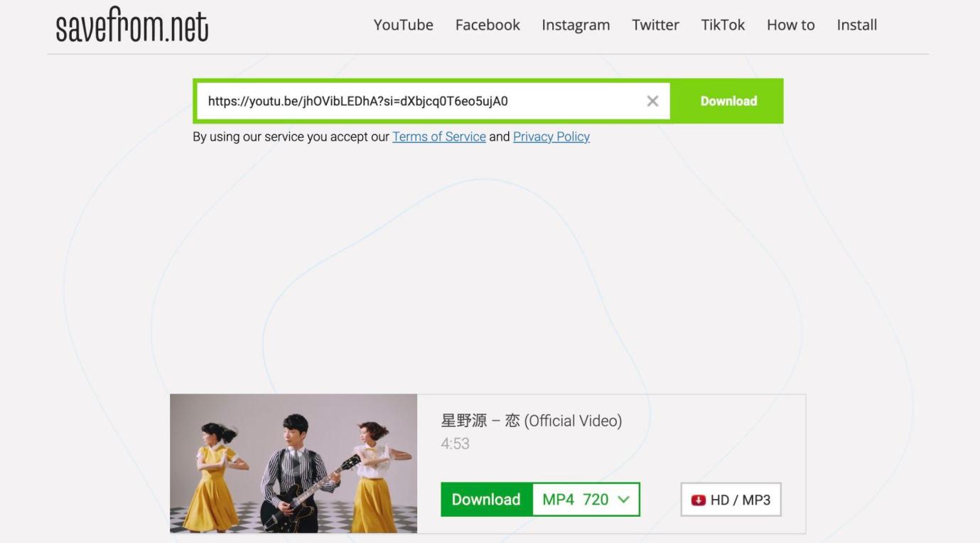Open the Terms of Service link
The height and width of the screenshot is (543, 980).
point(439,136)
